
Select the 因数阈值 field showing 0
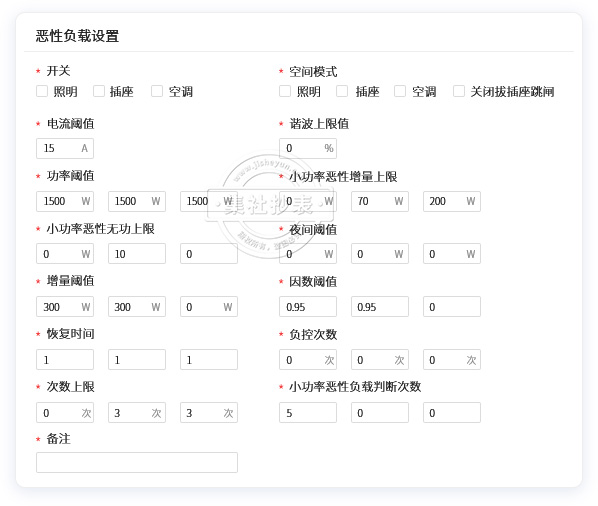(452, 307)
